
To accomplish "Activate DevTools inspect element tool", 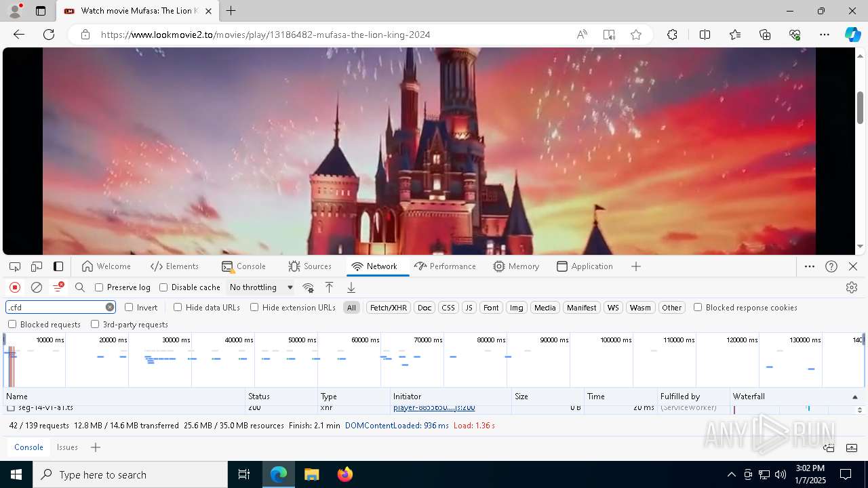I will 15,266.
